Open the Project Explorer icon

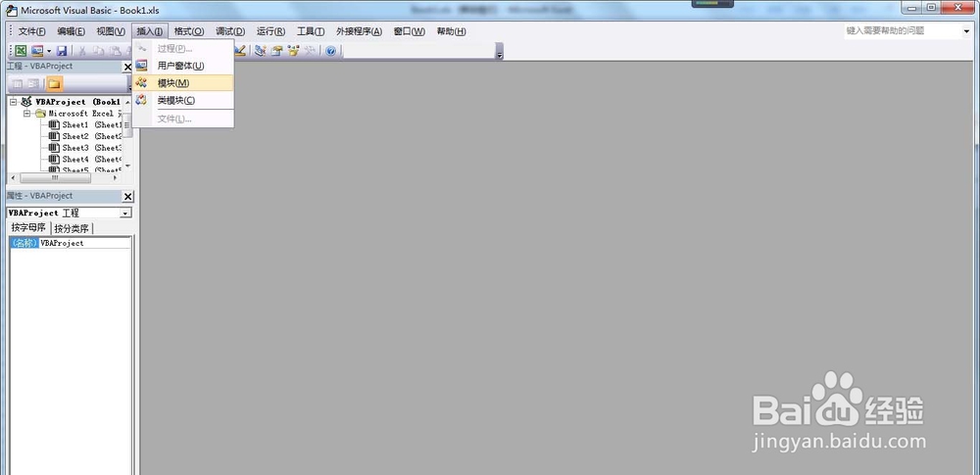(260, 51)
